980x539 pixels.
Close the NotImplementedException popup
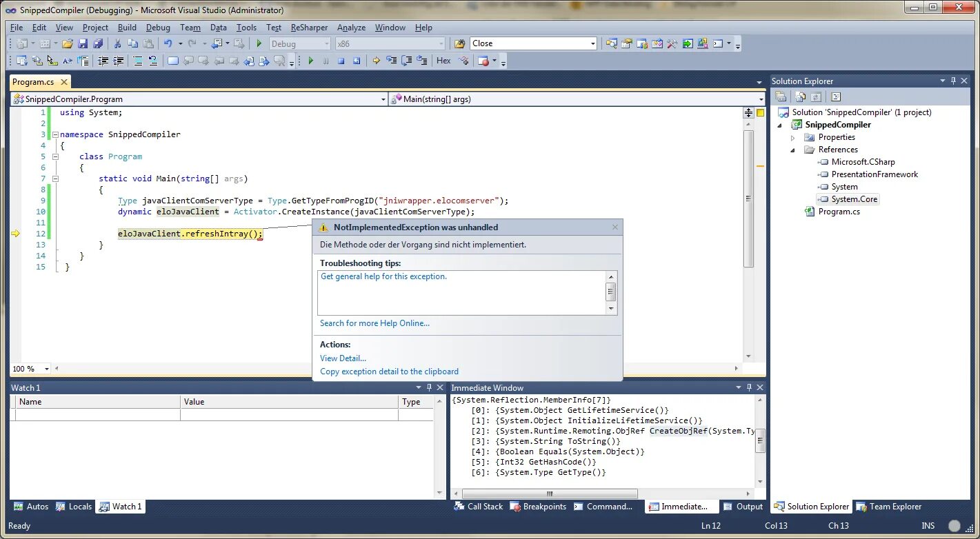point(615,227)
